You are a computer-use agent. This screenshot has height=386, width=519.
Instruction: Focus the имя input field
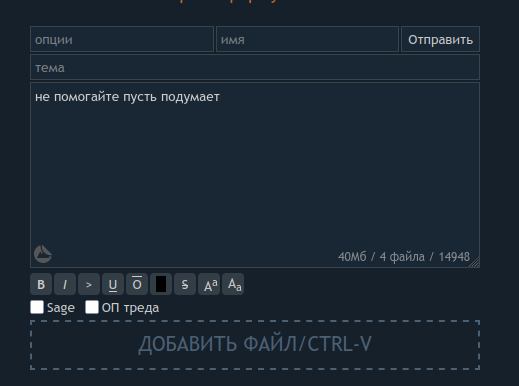tap(307, 39)
